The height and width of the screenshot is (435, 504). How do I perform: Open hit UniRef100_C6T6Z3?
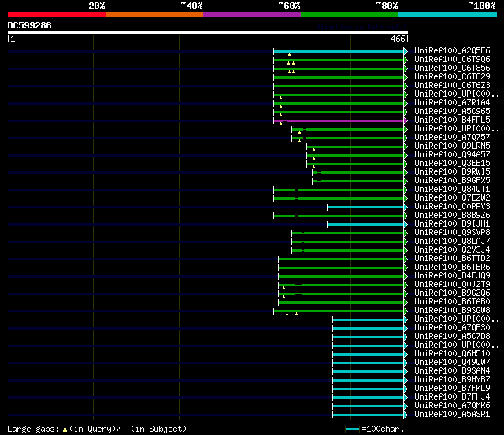[x=452, y=86]
